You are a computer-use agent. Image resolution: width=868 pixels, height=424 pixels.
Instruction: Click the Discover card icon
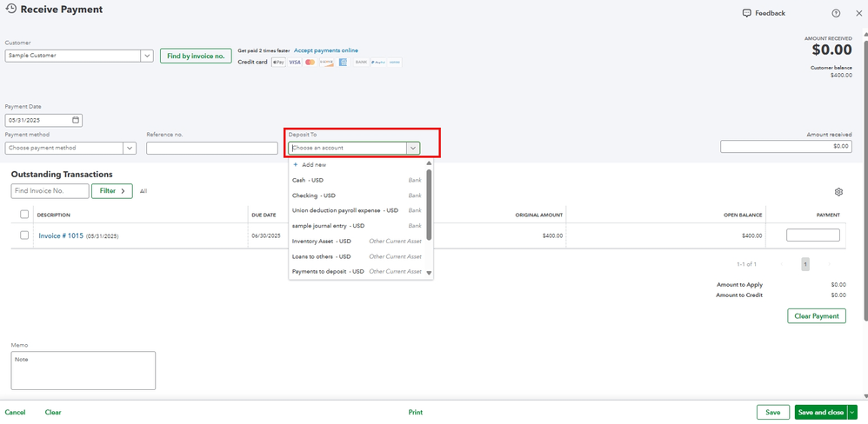[x=327, y=63]
